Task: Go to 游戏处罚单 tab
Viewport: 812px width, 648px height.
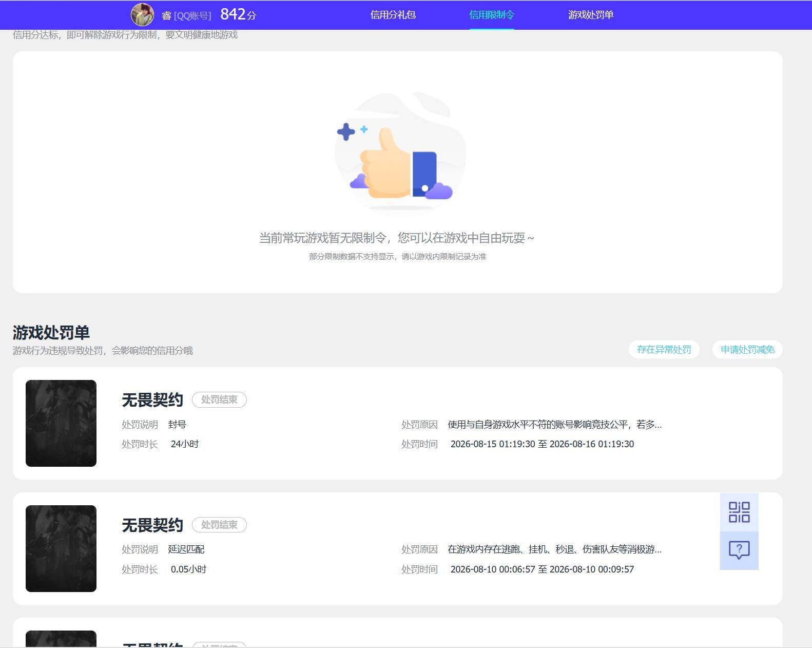Action: click(x=591, y=15)
